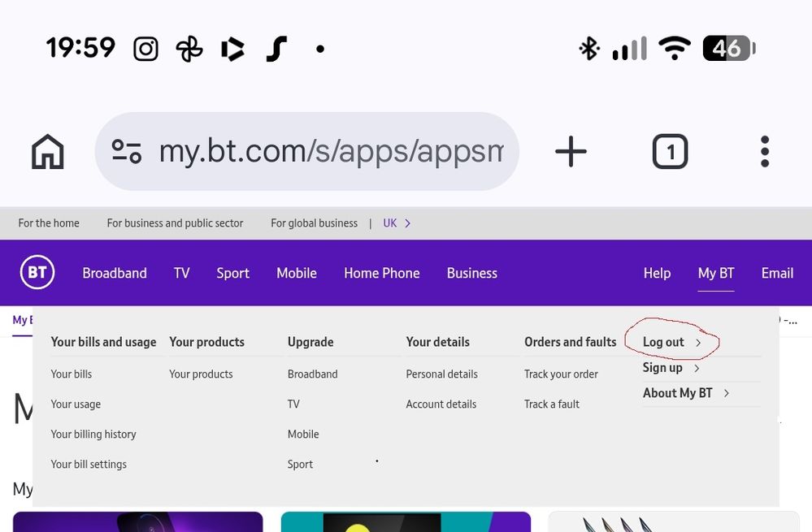Select For business and public sector

175,223
